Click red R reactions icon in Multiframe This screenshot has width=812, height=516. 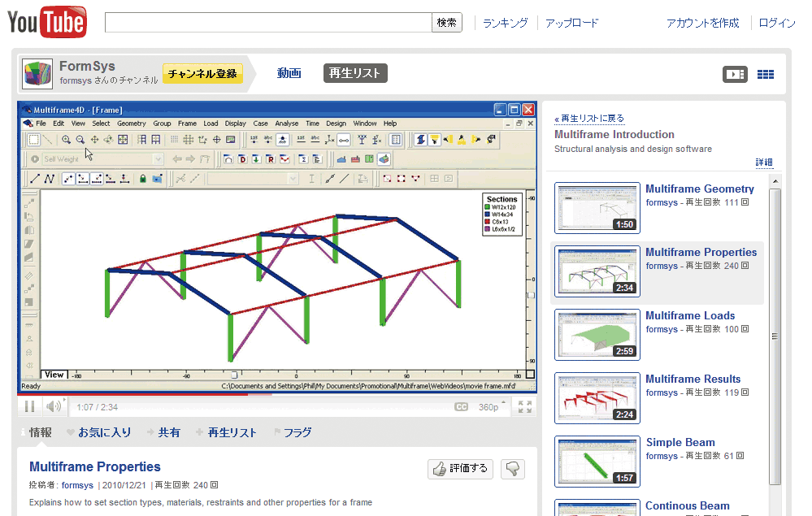click(271, 159)
